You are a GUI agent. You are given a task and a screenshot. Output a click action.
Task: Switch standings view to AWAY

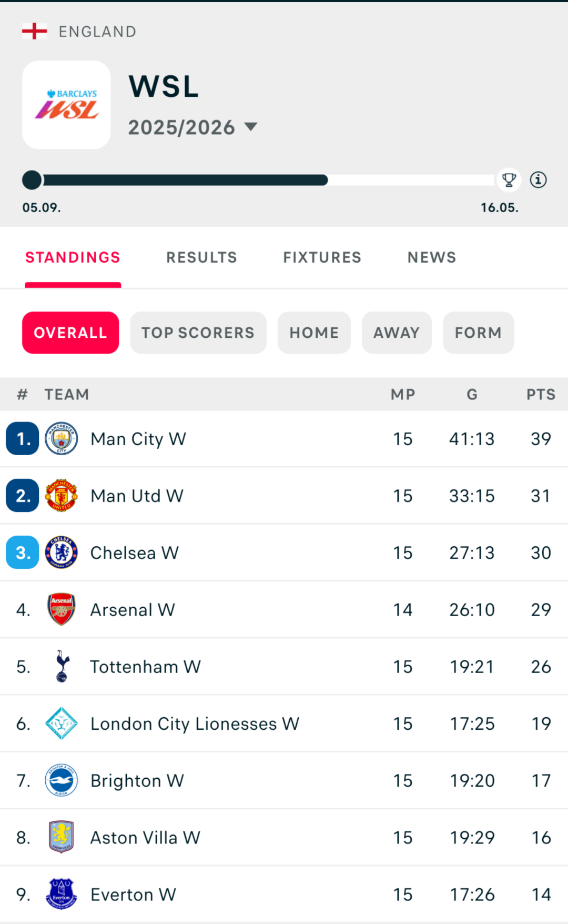click(x=397, y=333)
